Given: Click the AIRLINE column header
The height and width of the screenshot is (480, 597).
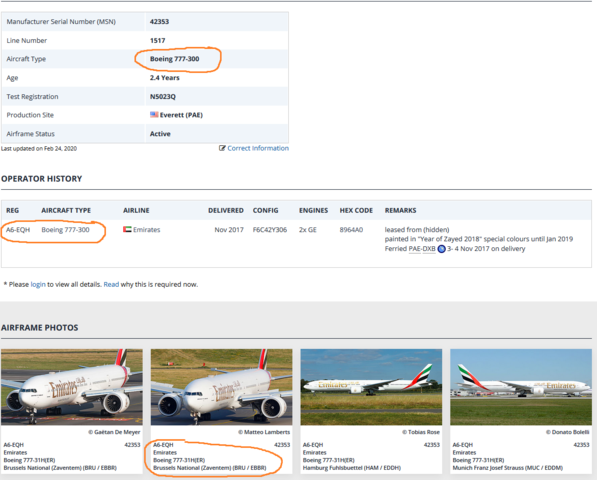Looking at the screenshot, I should coord(136,210).
